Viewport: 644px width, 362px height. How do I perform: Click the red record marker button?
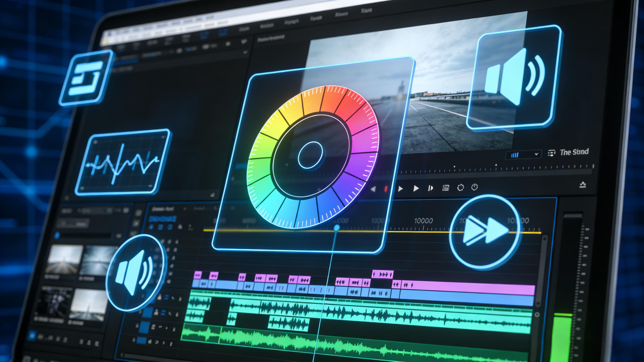click(x=385, y=189)
